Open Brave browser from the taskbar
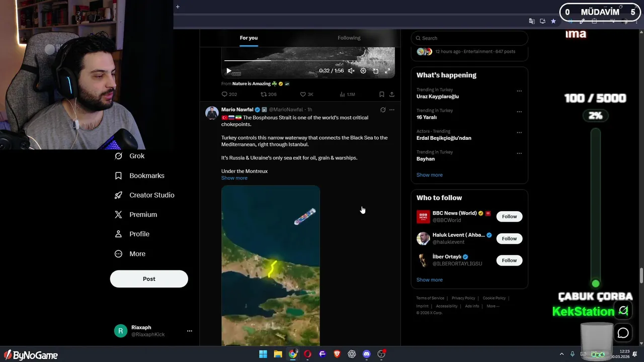The width and height of the screenshot is (644, 362). tap(337, 354)
